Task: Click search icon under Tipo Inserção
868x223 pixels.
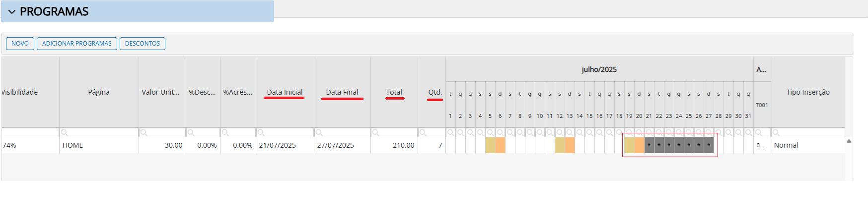Action: point(776,133)
